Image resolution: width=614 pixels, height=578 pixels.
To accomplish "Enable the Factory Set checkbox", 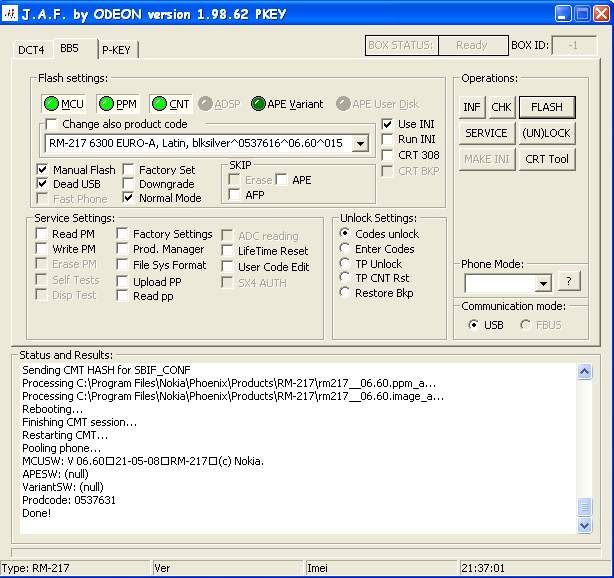I will click(x=128, y=170).
